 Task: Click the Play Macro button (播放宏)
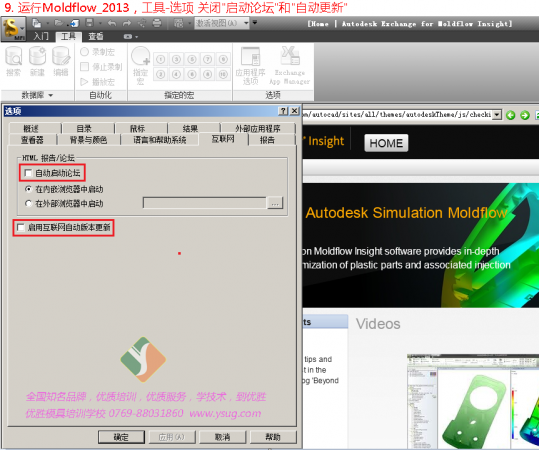coord(97,82)
